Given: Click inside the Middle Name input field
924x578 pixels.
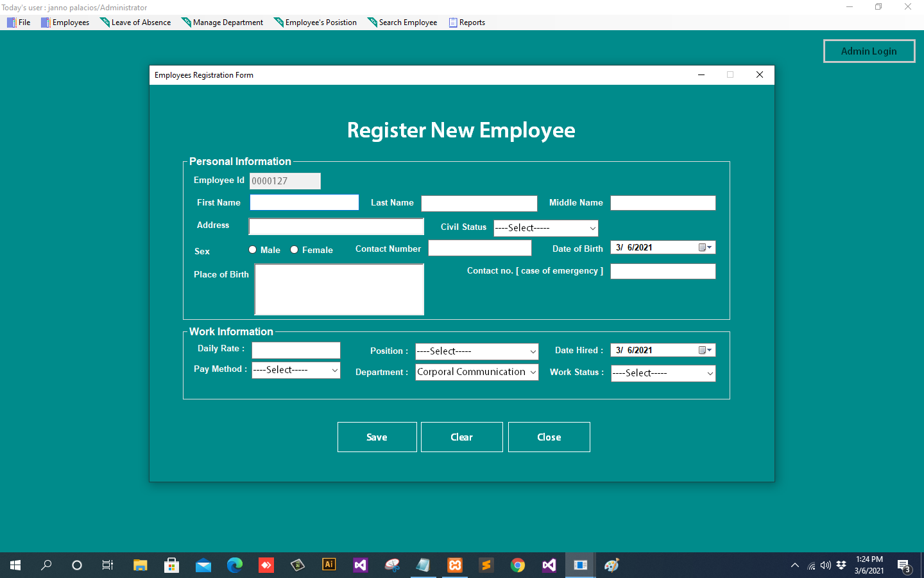Looking at the screenshot, I should click(x=663, y=202).
